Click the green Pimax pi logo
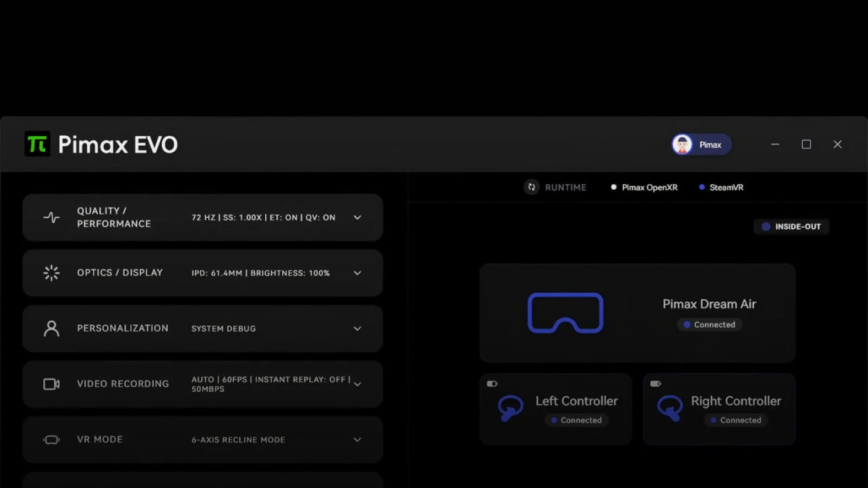This screenshot has height=488, width=868. [37, 144]
